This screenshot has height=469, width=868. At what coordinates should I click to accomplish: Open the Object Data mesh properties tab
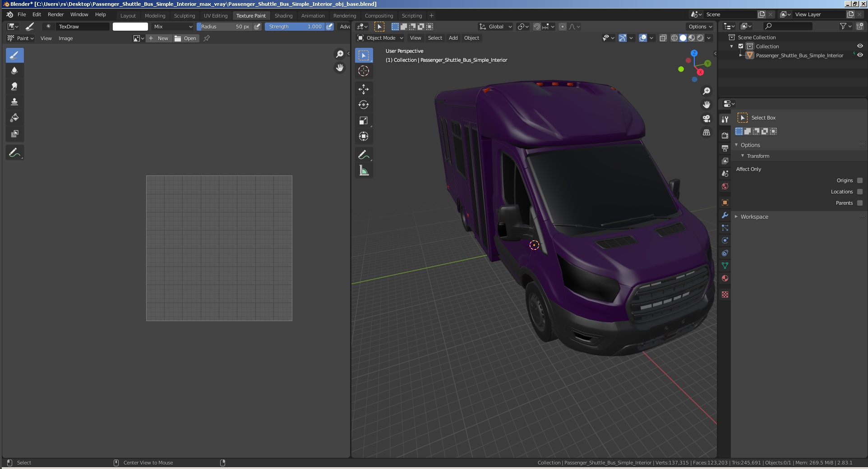[725, 266]
